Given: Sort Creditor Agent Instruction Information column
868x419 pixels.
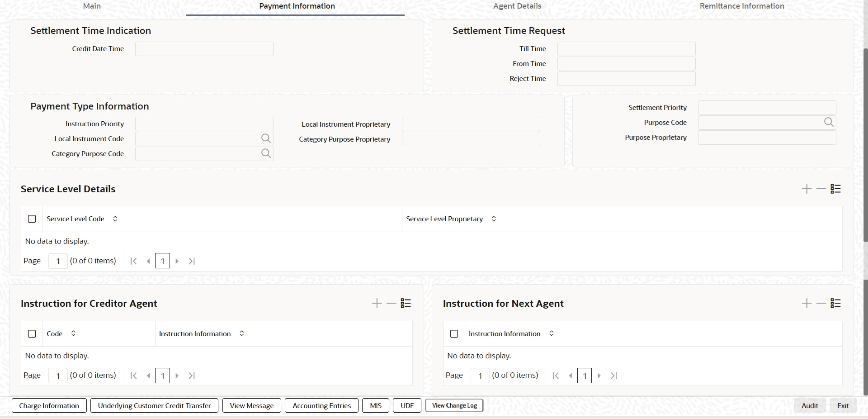Looking at the screenshot, I should click(242, 333).
